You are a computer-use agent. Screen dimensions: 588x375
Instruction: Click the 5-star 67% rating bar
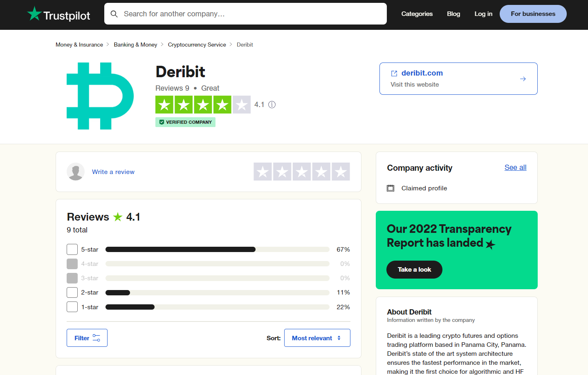click(x=218, y=249)
